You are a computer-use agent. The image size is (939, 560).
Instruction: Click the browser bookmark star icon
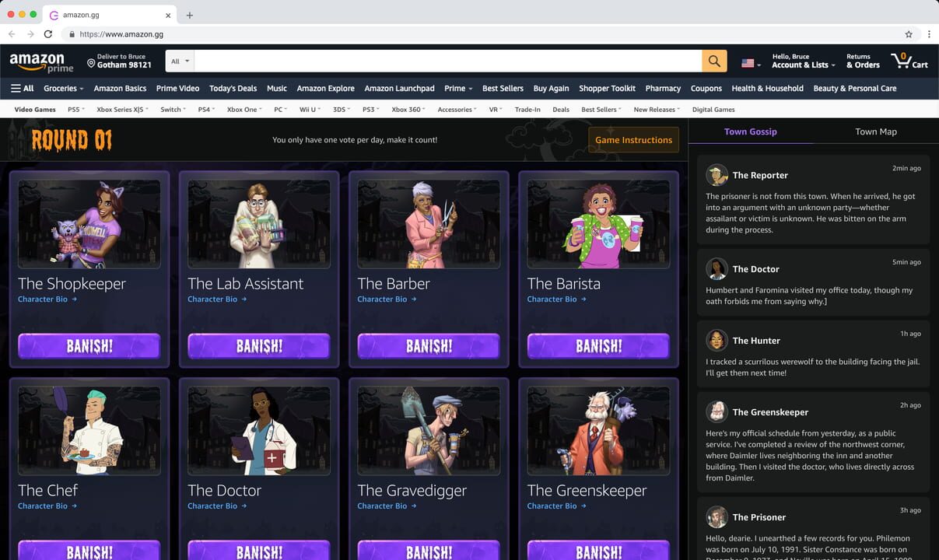click(x=909, y=33)
